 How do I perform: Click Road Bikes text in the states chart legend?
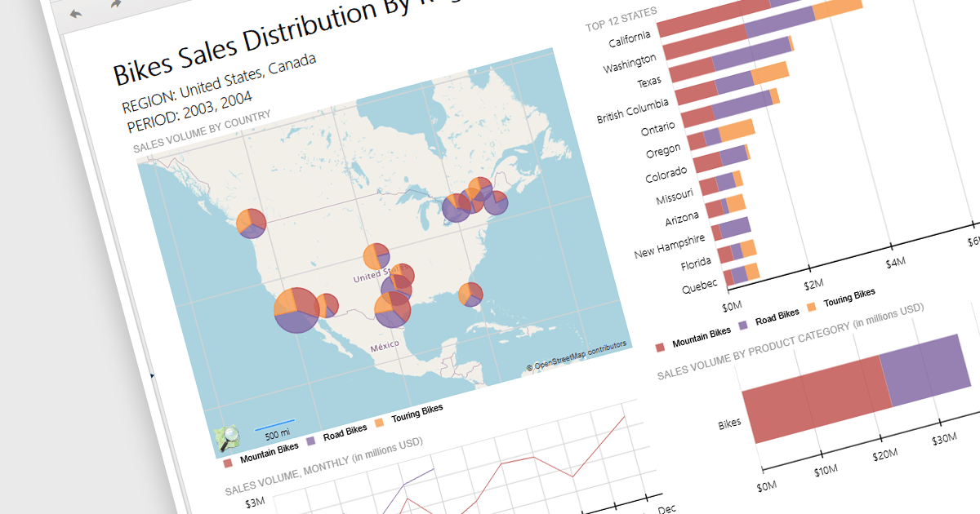777,317
